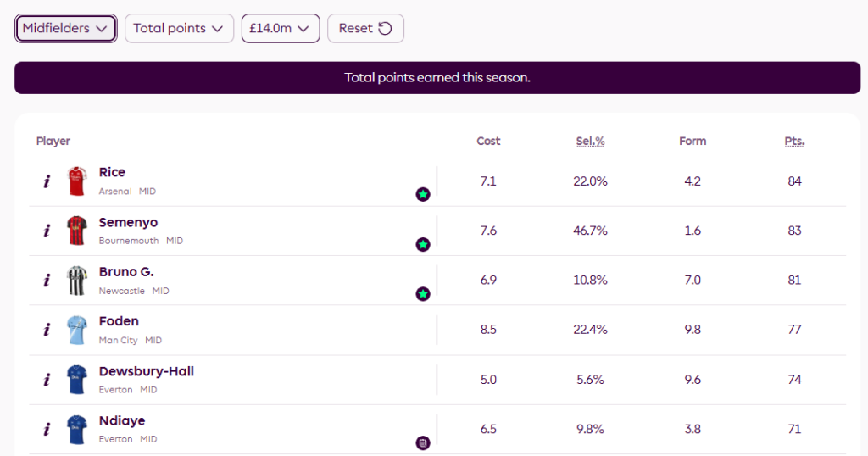Sort by the Sel.% column header

[x=590, y=142]
